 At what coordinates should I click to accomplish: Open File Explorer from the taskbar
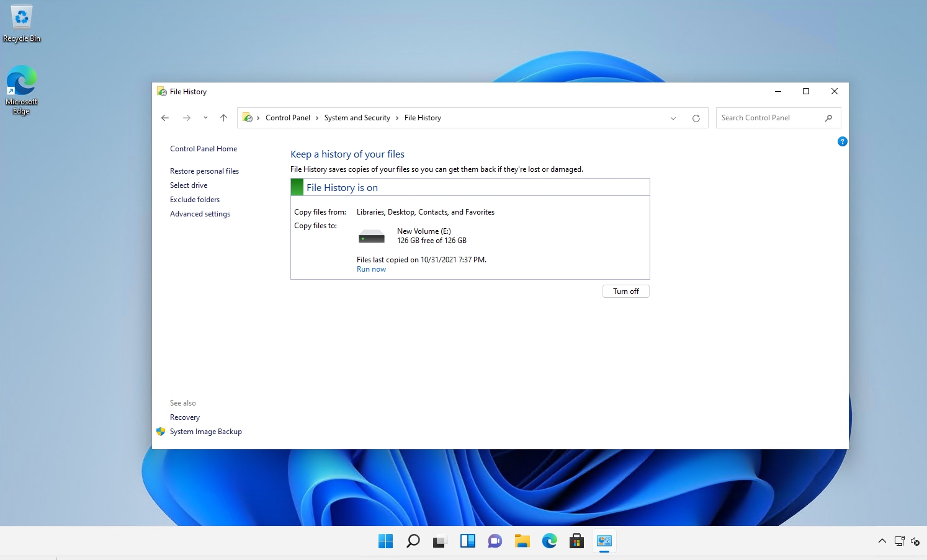point(522,540)
